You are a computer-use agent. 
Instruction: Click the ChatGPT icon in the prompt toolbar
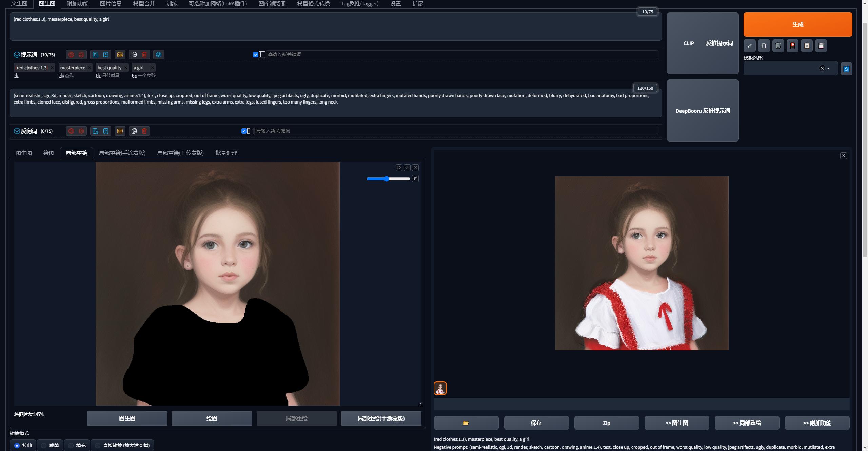coord(159,55)
